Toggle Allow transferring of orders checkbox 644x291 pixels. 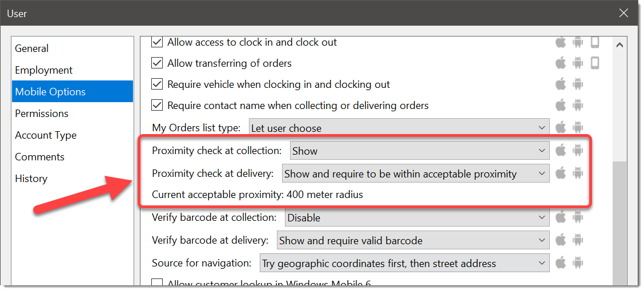(157, 63)
